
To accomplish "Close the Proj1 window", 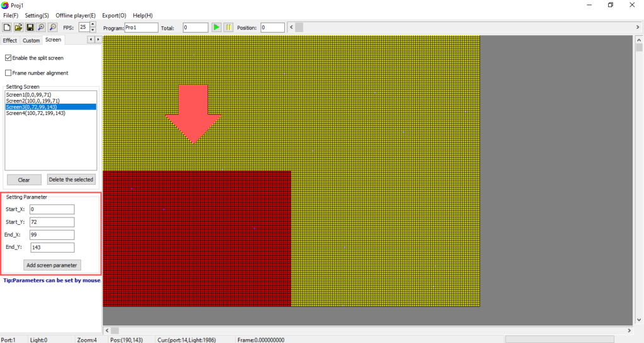I will [632, 5].
